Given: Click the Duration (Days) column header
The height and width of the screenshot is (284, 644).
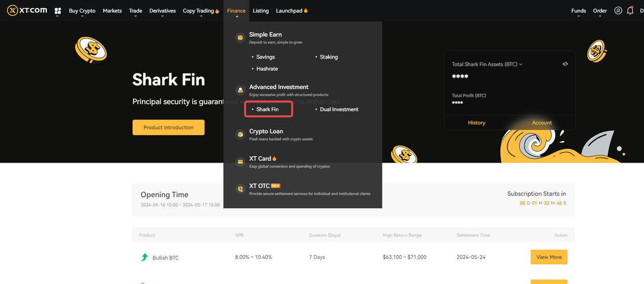Looking at the screenshot, I should point(325,235).
